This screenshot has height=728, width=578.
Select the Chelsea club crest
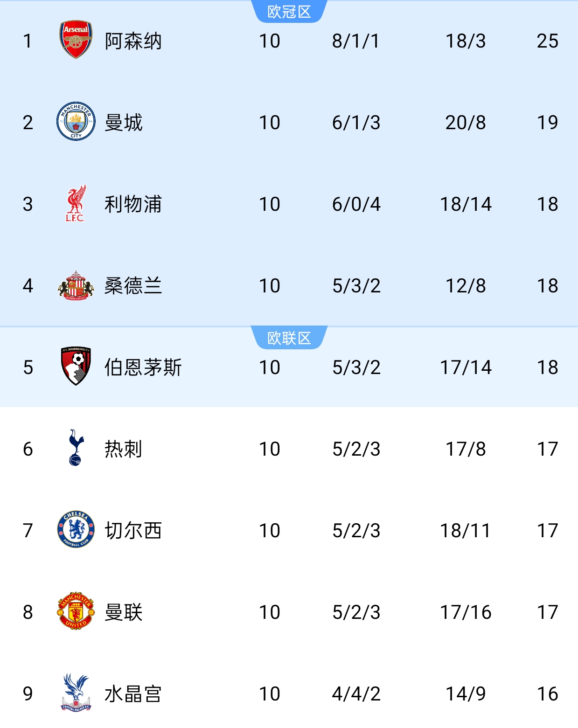point(76,529)
